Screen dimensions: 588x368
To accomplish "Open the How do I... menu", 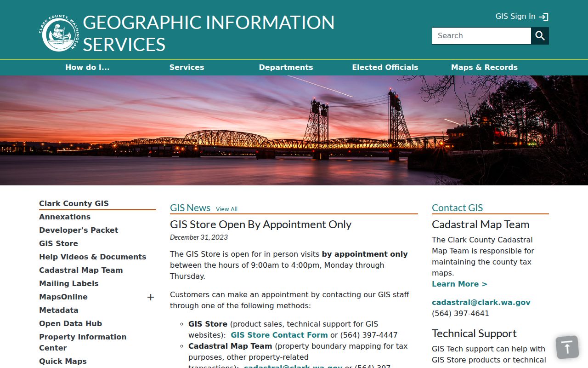I will [x=87, y=67].
